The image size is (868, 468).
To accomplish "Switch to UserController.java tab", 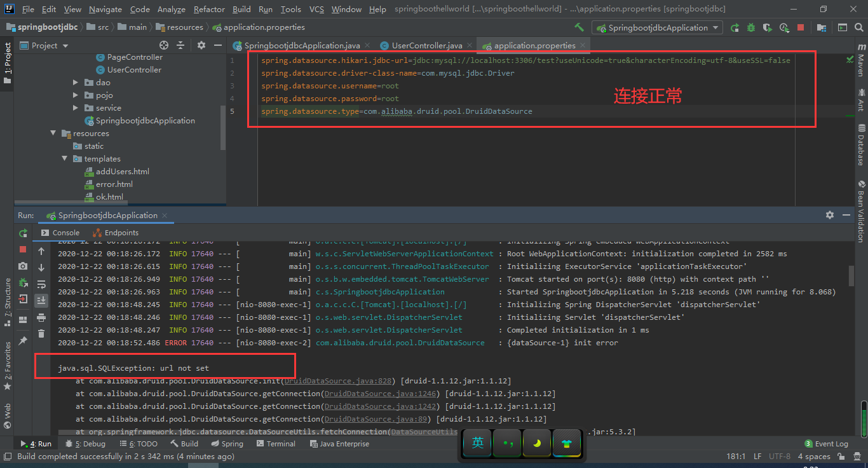I will (x=426, y=45).
